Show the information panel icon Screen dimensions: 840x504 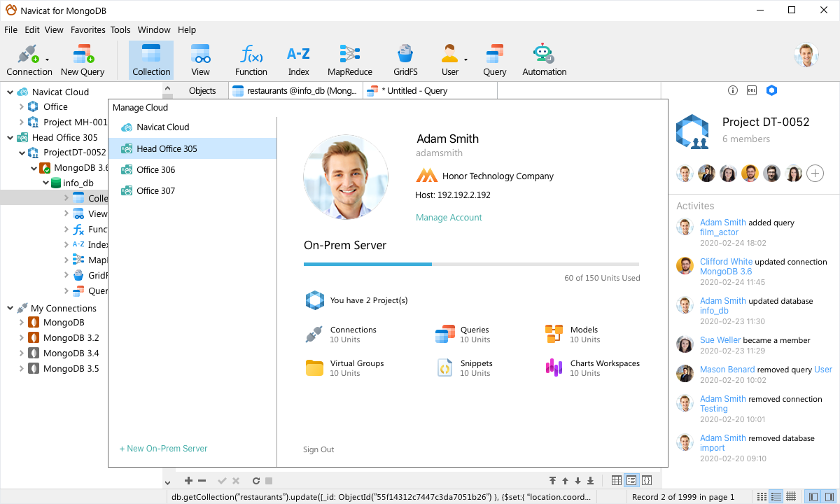(x=733, y=90)
